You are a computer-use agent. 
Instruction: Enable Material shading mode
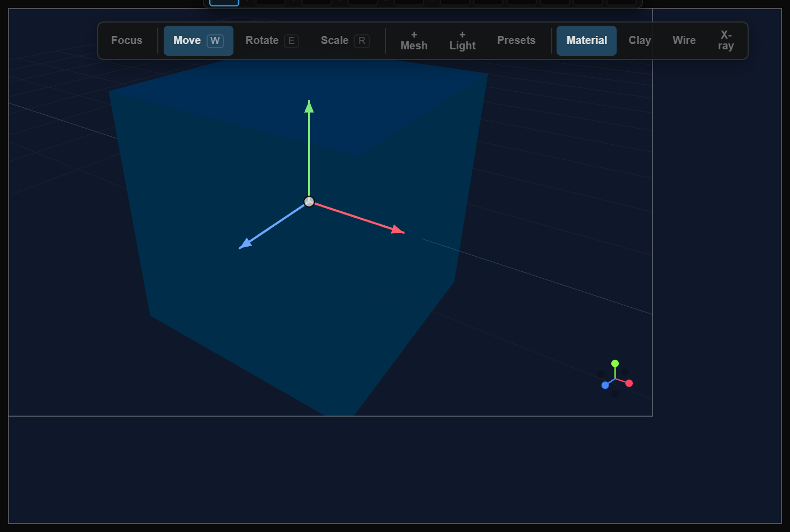click(x=587, y=41)
